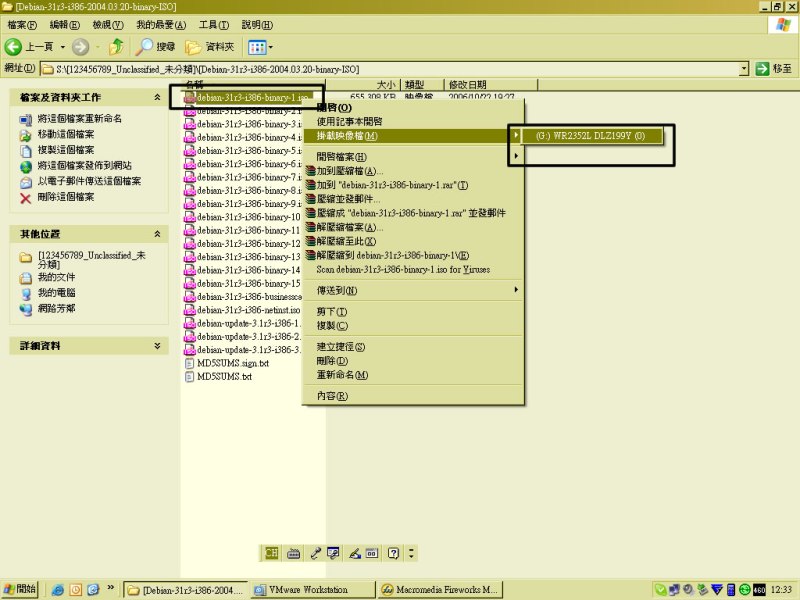Choose 使用記事本開啟 in the context menu

tap(413, 121)
